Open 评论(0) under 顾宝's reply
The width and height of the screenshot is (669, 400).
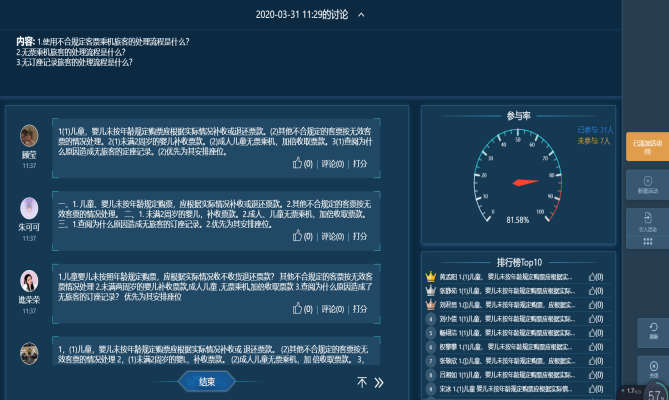[x=332, y=164]
